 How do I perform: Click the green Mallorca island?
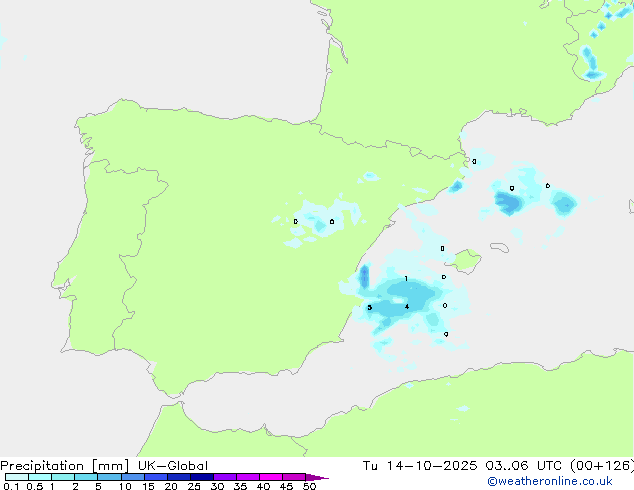[x=463, y=261]
